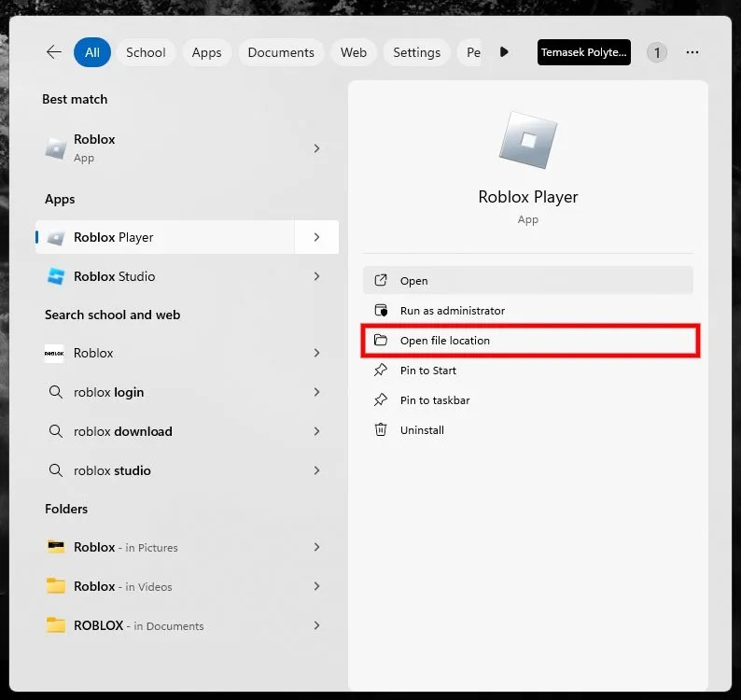The image size is (741, 700).
Task: Expand the roblox download suggestion chevron
Action: [316, 431]
